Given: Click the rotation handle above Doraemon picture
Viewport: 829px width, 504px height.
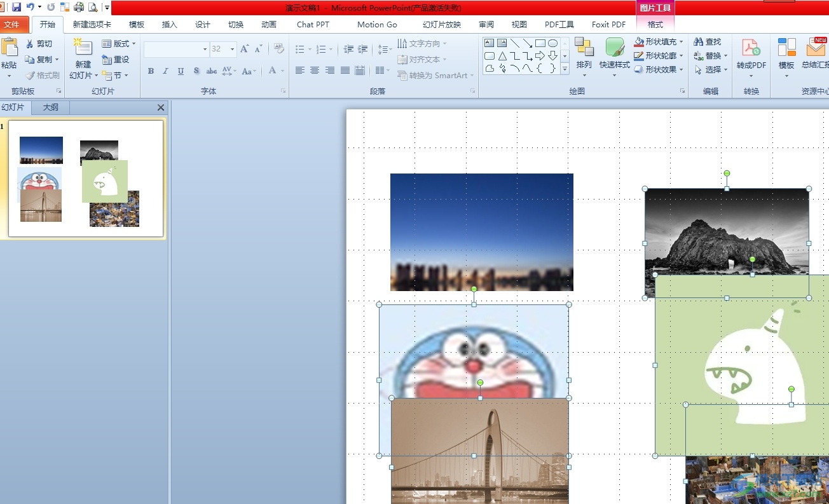Looking at the screenshot, I should coord(474,289).
